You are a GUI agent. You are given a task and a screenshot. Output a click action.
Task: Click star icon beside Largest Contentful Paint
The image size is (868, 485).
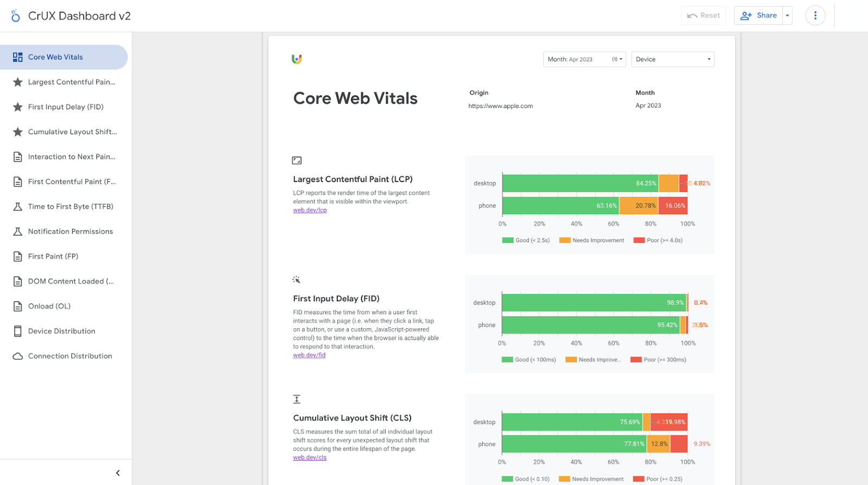coord(18,82)
